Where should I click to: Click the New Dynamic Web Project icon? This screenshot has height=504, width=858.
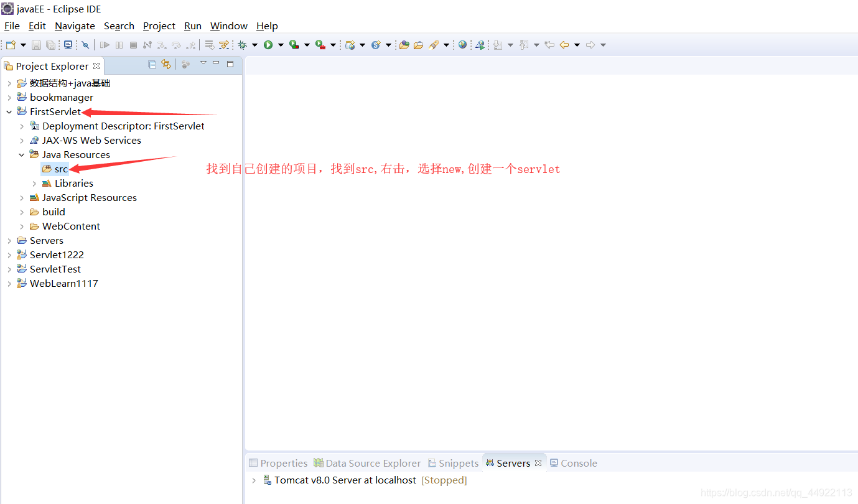pos(350,45)
